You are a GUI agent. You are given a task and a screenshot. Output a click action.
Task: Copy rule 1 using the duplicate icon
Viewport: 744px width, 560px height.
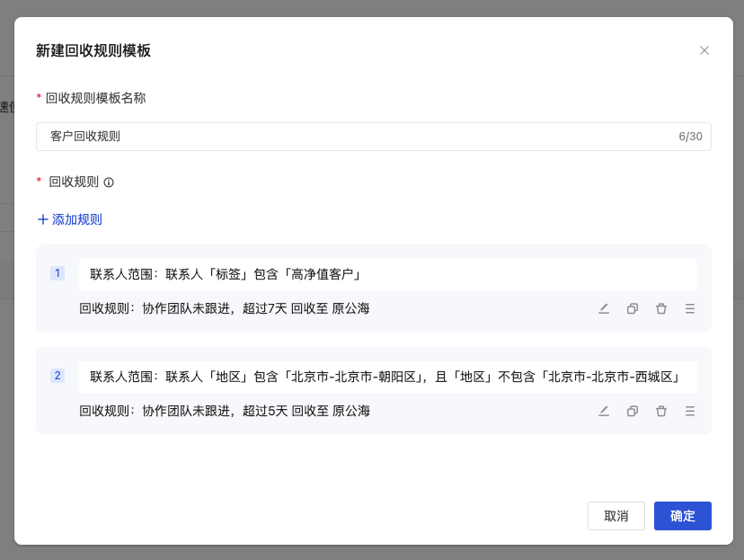633,309
